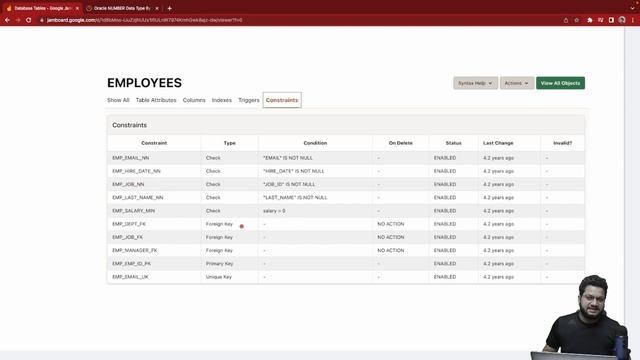The image size is (640, 360).
Task: Click the "HIRE_DATE" IS NOT NULL condition
Action: (x=293, y=171)
